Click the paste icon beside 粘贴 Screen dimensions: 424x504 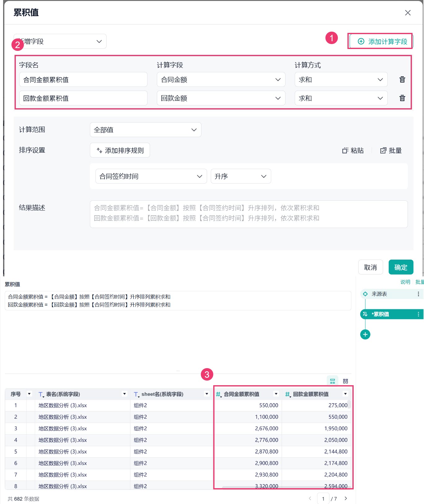click(345, 150)
